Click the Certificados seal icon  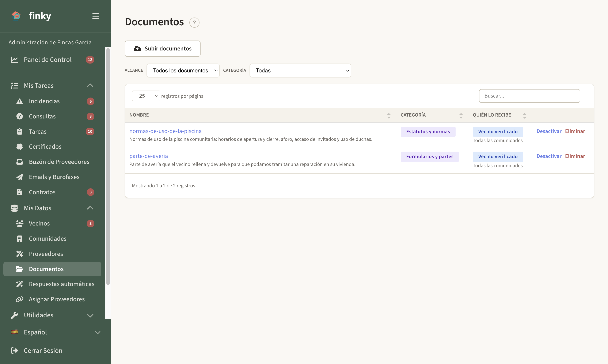[20, 147]
